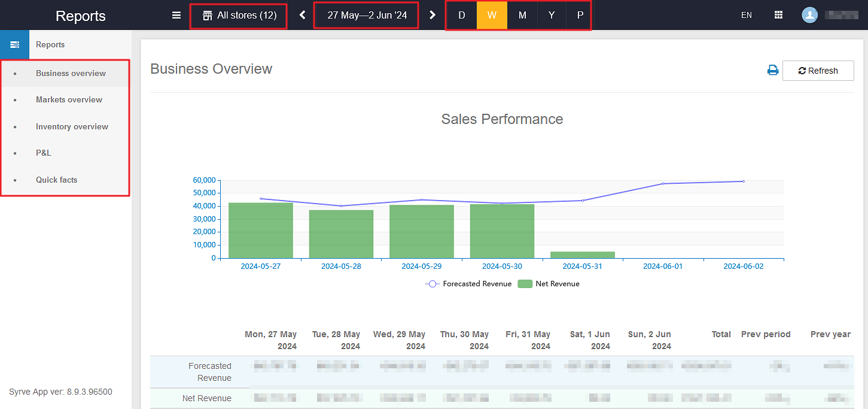Switch period to Month (M)
868x409 pixels.
[x=522, y=16]
